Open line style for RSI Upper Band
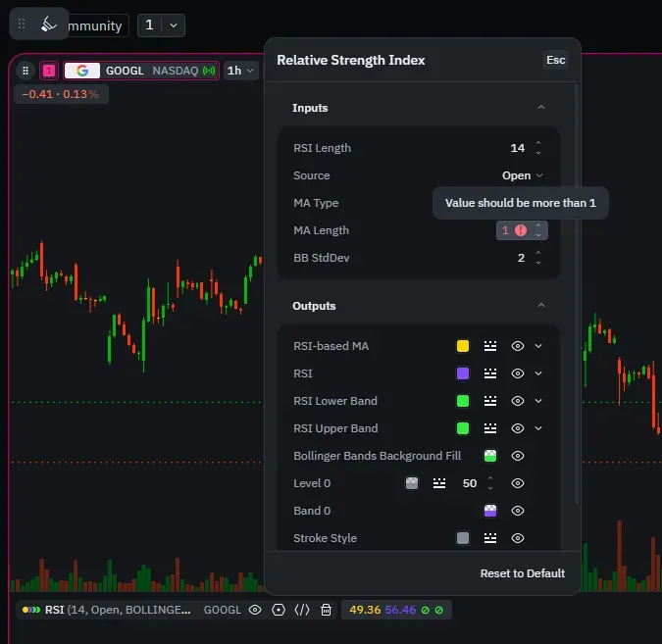This screenshot has width=662, height=644. pos(490,428)
